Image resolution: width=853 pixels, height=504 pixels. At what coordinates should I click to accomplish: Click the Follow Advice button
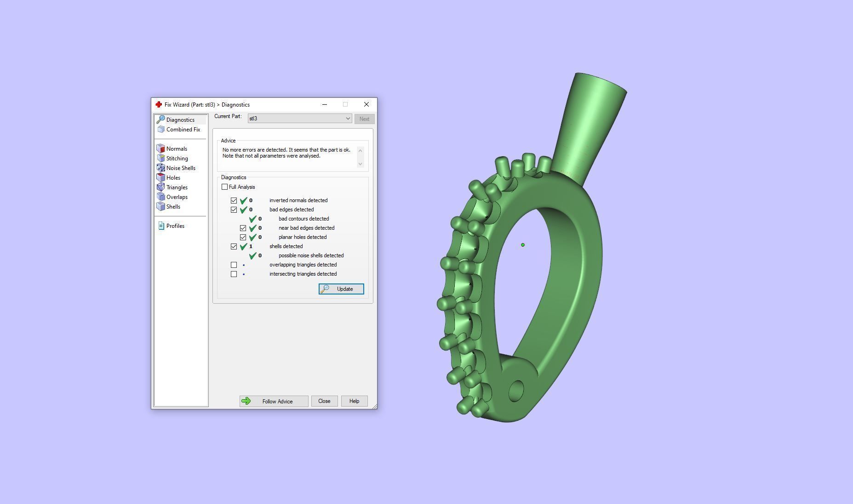pyautogui.click(x=274, y=401)
